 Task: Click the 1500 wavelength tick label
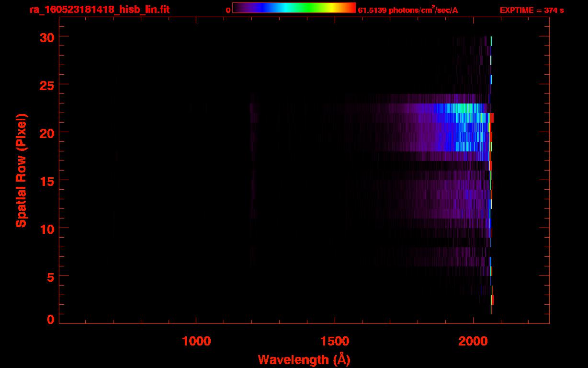coord(335,341)
